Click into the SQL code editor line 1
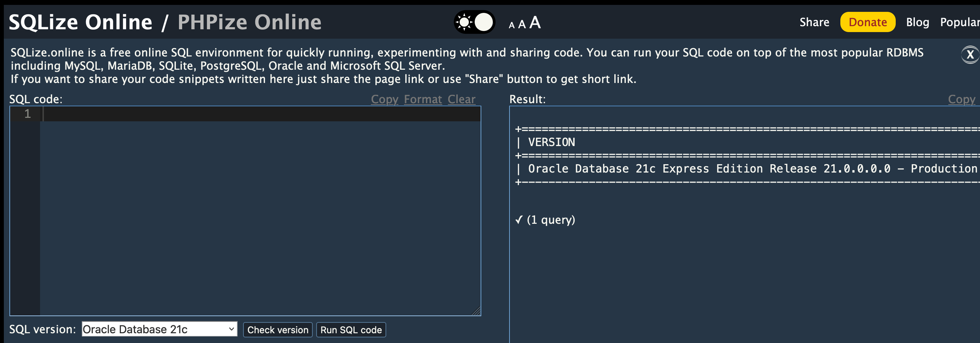Viewport: 980px width, 343px height. point(259,114)
